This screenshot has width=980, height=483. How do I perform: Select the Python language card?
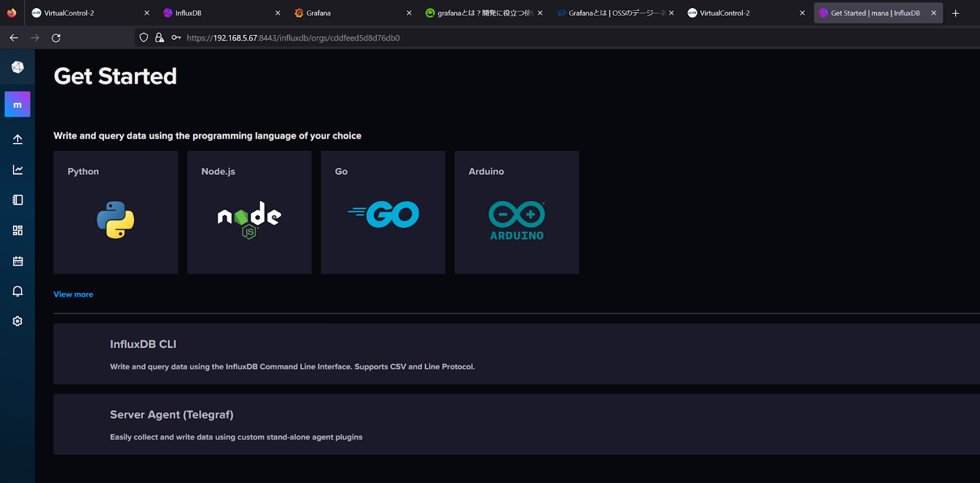coord(116,212)
